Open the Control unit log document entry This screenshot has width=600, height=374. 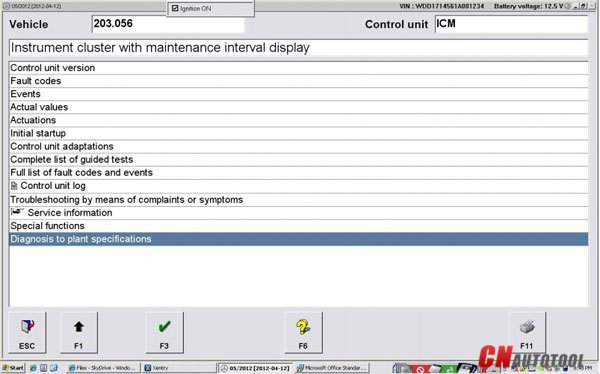298,186
